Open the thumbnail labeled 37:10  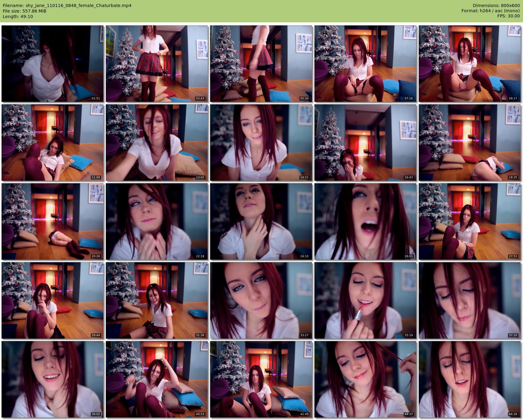[470, 300]
